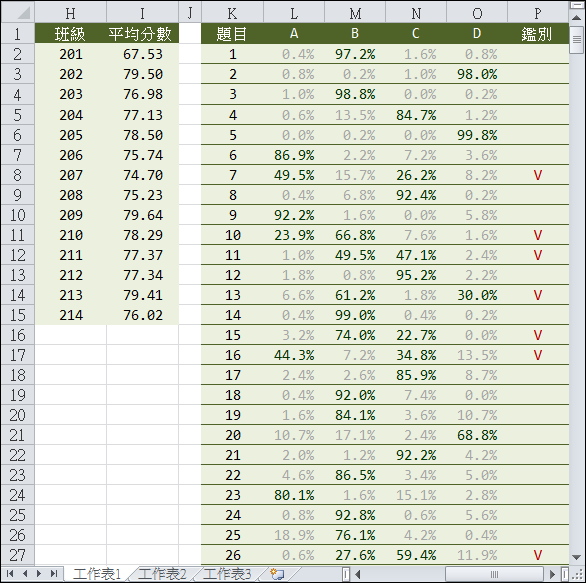Click the previous sheet navigation arrow
Screen dimensions: 586x583
[x=25, y=574]
